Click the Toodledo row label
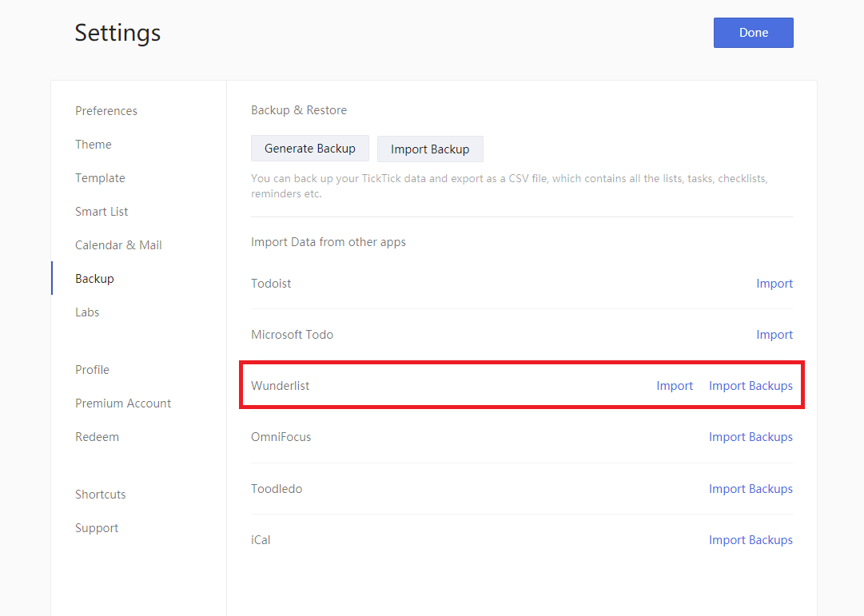 tap(277, 489)
